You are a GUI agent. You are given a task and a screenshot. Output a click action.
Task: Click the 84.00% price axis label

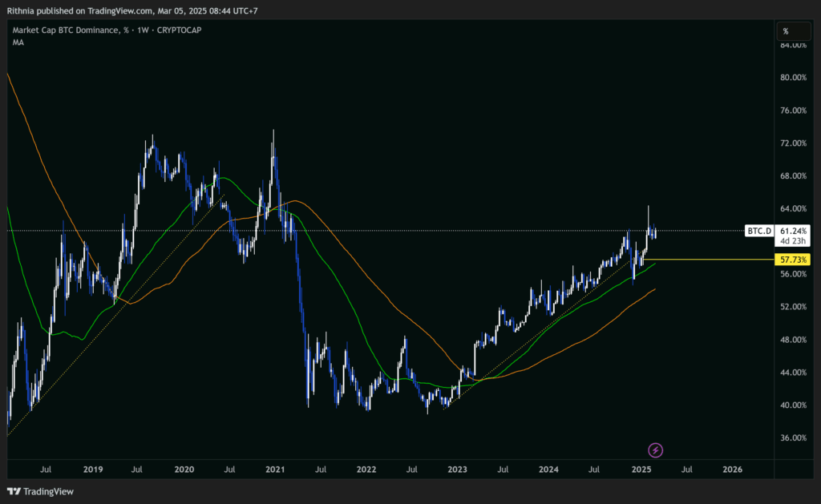tap(792, 45)
